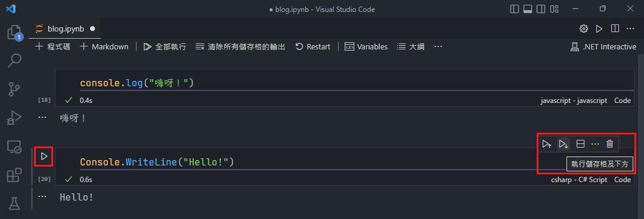Open the Extensions view icon
The height and width of the screenshot is (219, 644).
(x=14, y=175)
